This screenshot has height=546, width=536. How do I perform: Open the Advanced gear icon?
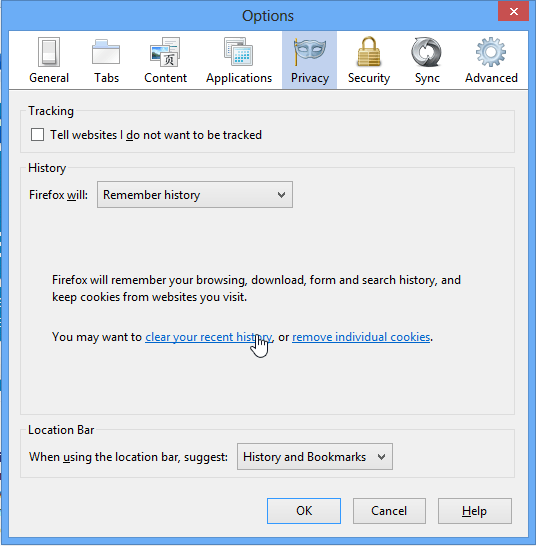point(491,52)
